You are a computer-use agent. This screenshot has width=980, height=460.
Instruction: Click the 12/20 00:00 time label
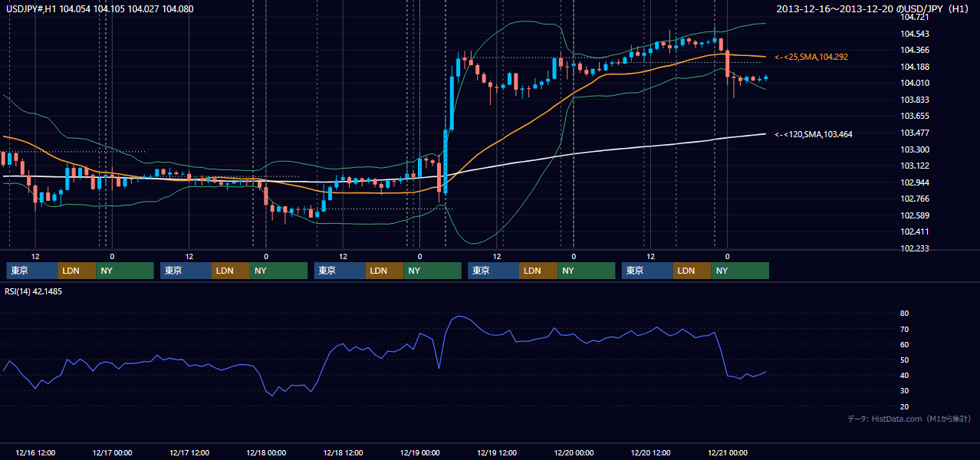click(x=574, y=453)
